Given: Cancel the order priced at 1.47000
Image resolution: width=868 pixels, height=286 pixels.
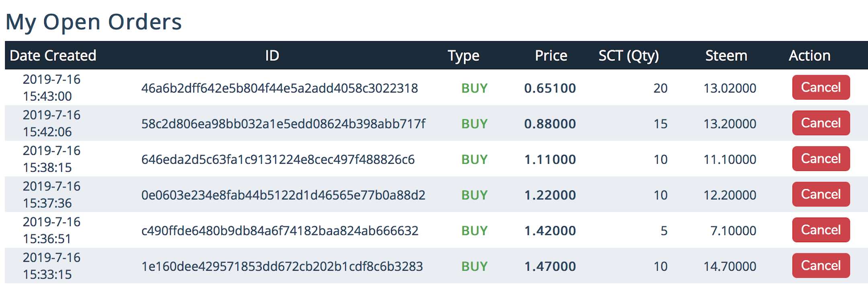Looking at the screenshot, I should [x=821, y=265].
